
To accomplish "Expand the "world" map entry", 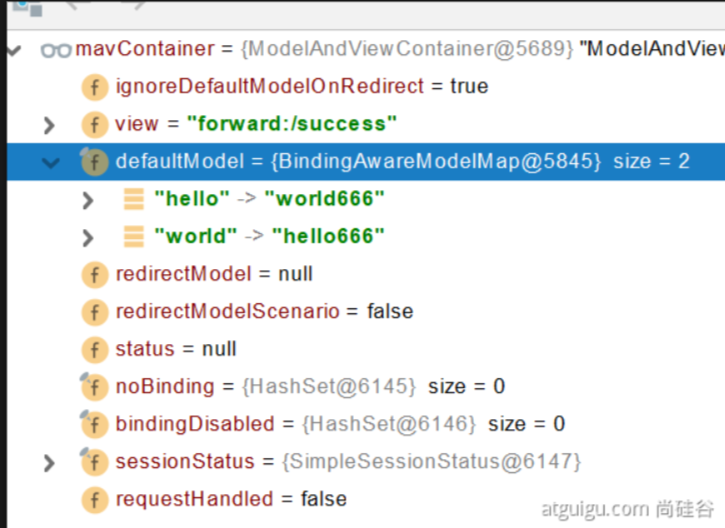I will click(88, 238).
